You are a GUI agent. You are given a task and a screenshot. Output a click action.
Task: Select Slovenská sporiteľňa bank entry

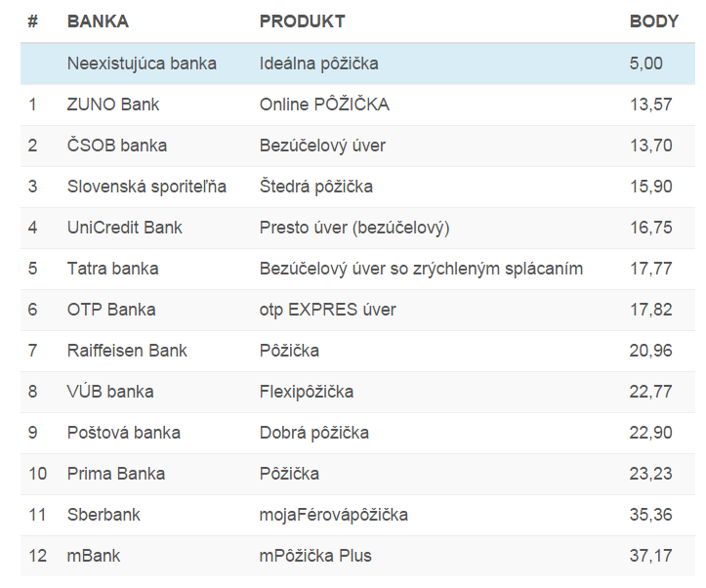(x=146, y=187)
